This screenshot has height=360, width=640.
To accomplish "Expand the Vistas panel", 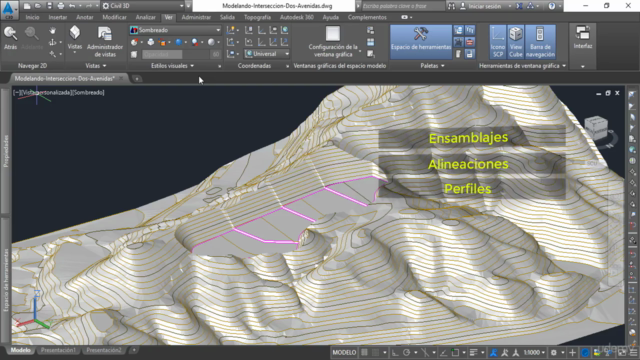I will (96, 66).
